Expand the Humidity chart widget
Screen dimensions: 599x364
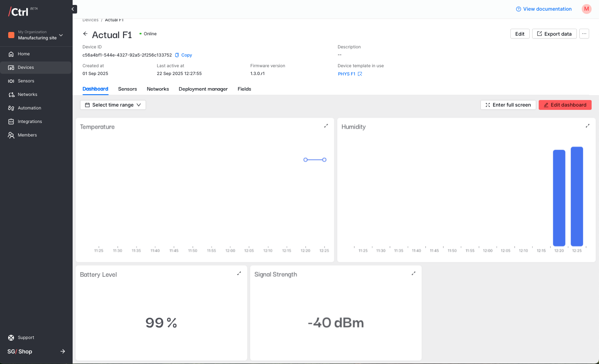click(x=587, y=126)
